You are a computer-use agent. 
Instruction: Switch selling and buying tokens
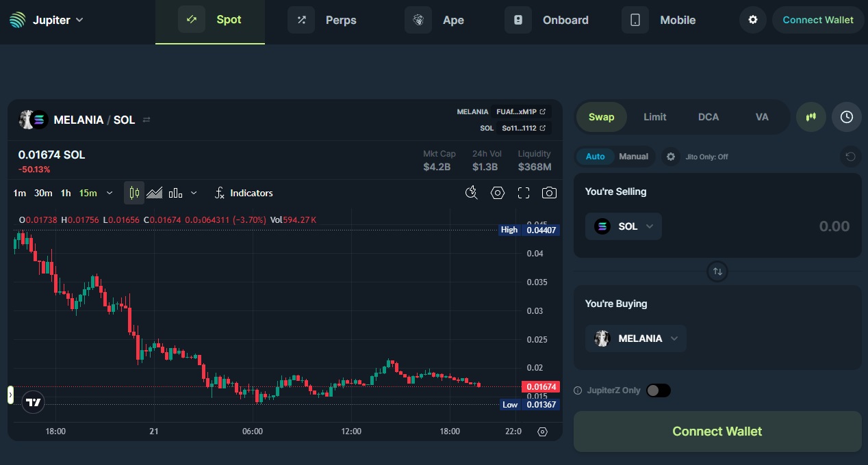(x=717, y=271)
